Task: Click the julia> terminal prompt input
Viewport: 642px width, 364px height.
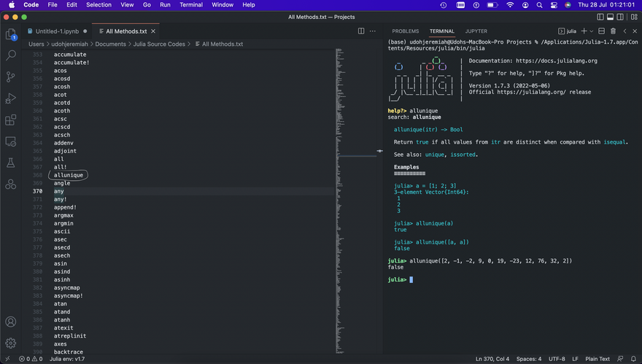Action: pyautogui.click(x=411, y=280)
